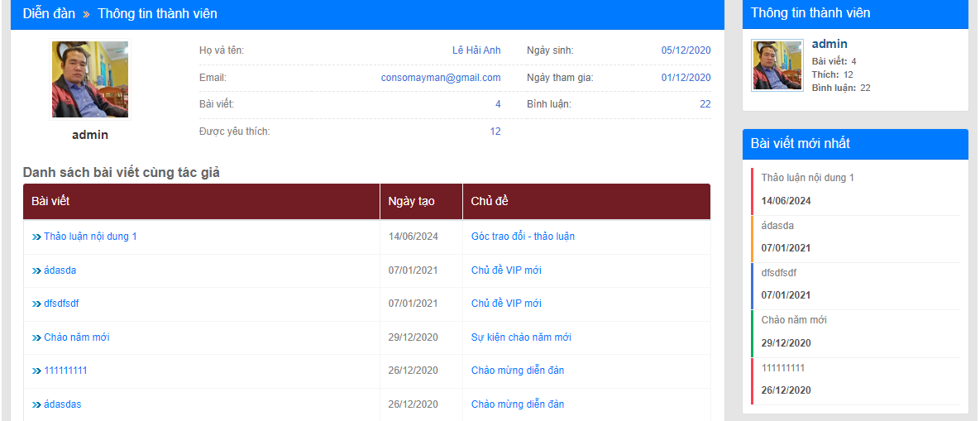Open topic Góc trao đổi - thảo luận
The width and height of the screenshot is (980, 421).
point(523,237)
